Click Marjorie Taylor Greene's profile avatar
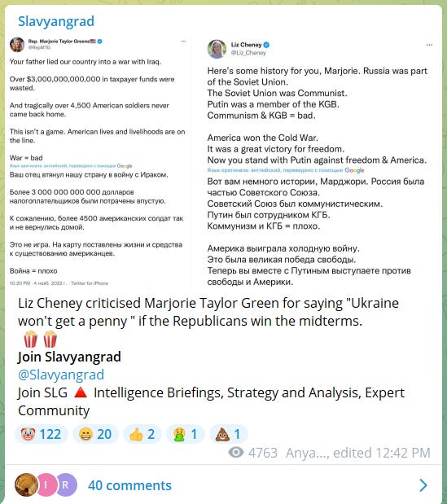This screenshot has height=504, width=447. pos(17,45)
